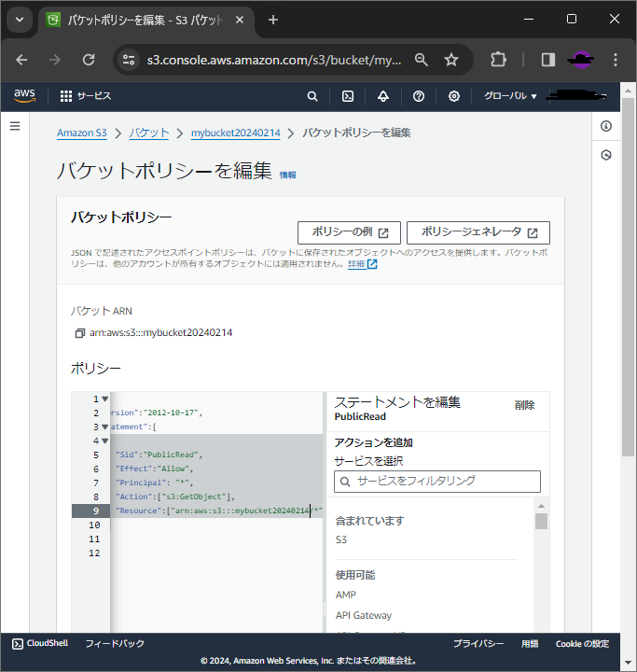Focus the サービスをフィルタリング search field
637x672 pixels.
point(437,482)
